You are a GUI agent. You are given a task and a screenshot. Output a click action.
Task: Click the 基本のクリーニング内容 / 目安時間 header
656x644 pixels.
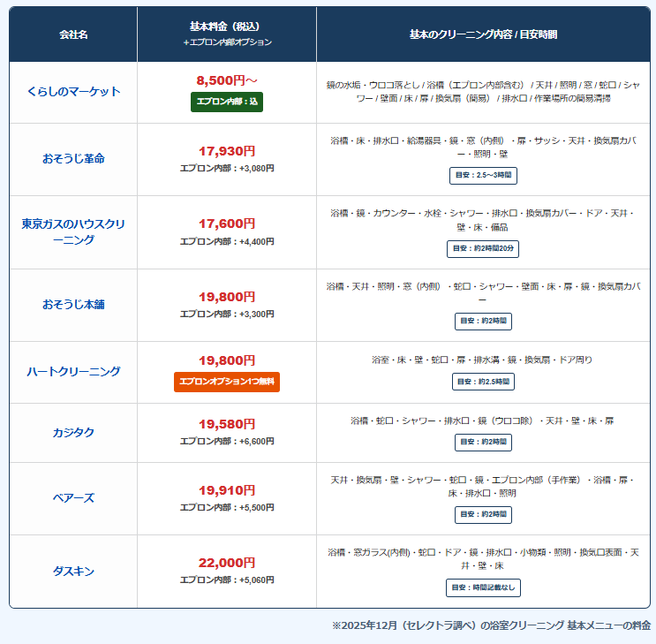[x=483, y=34]
